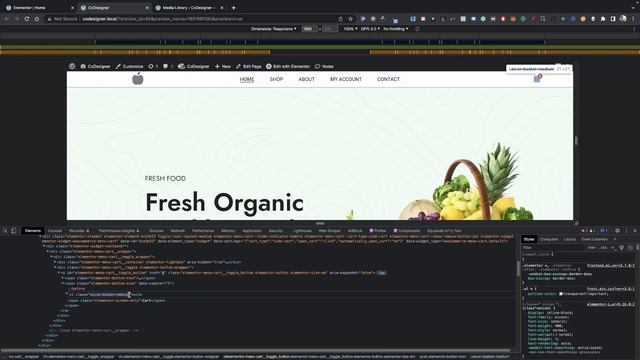Activate the inspect element picker icon

(5, 231)
